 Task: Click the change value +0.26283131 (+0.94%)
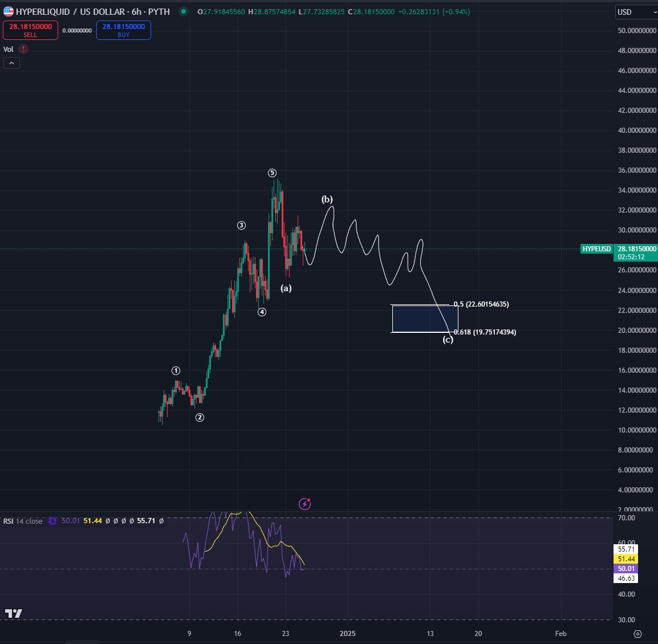[x=434, y=12]
